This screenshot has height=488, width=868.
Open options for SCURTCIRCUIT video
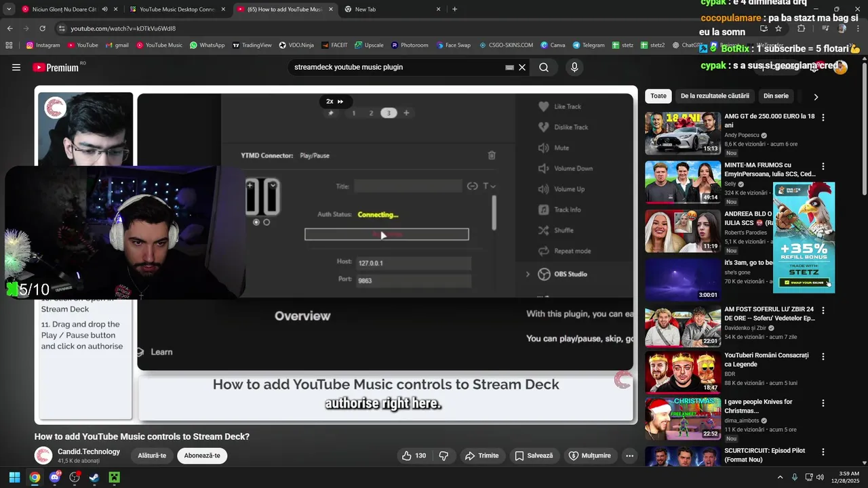pyautogui.click(x=823, y=451)
